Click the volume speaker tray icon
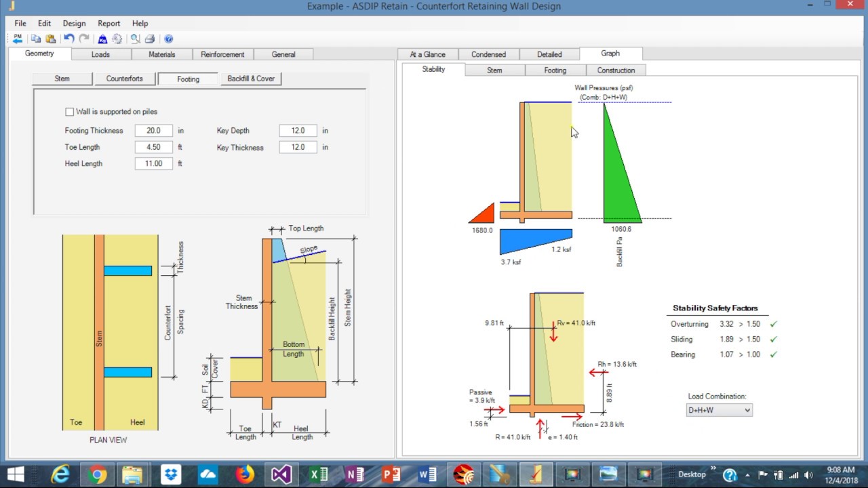The width and height of the screenshot is (868, 488). [808, 475]
